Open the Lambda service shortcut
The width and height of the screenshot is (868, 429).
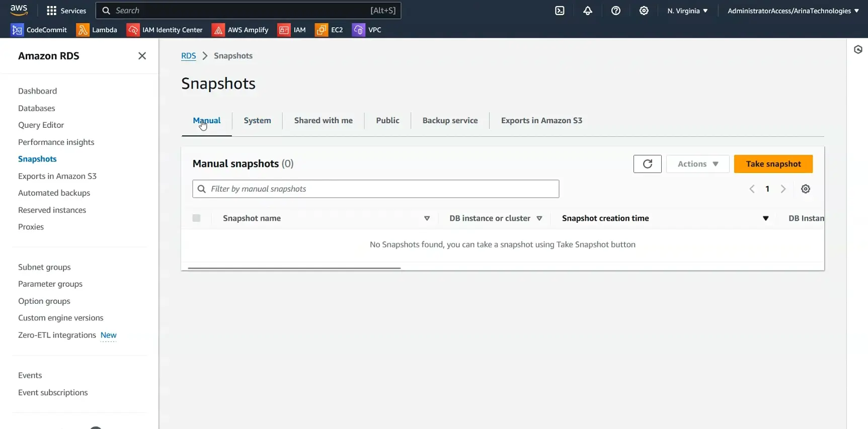click(x=97, y=30)
